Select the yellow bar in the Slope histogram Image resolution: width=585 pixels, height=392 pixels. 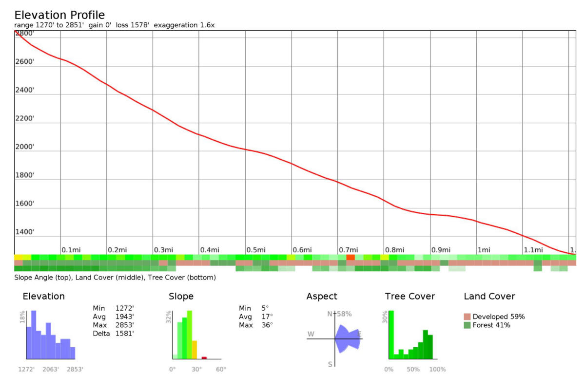[195, 350]
